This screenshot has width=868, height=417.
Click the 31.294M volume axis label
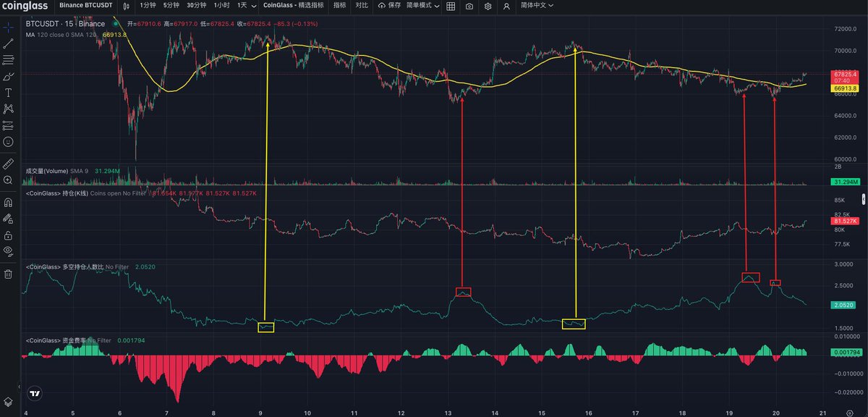845,181
